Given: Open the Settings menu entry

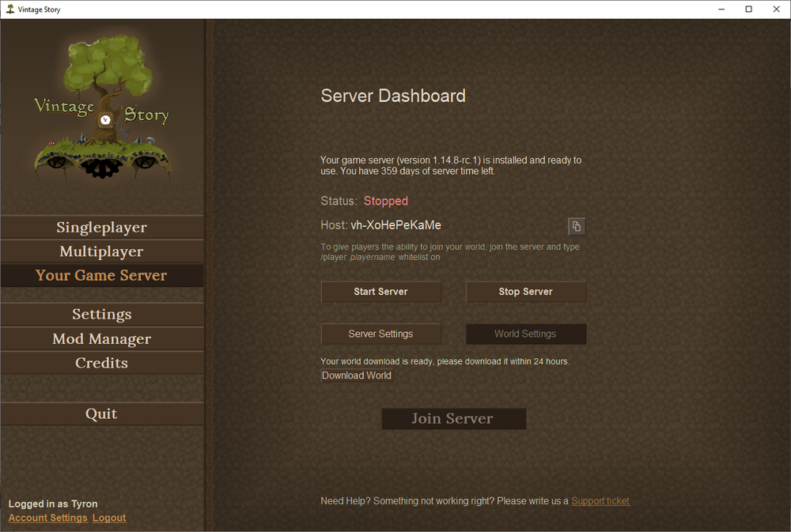Looking at the screenshot, I should (101, 314).
